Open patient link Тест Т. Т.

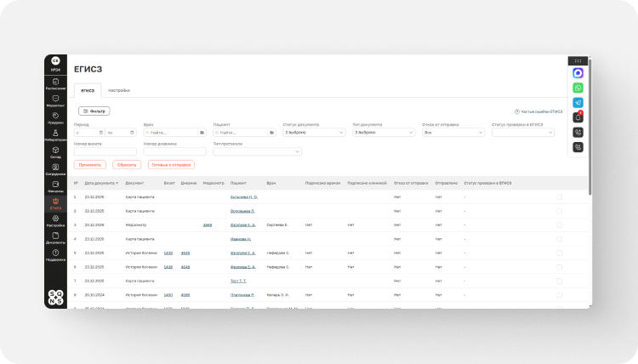(238, 281)
